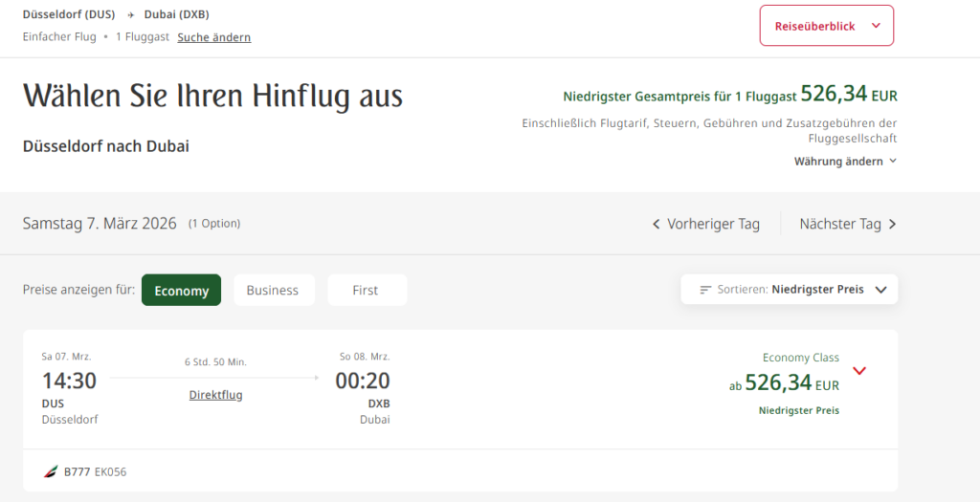Viewport: 980px width, 502px height.
Task: Click the Sa 07. Mrz. departure date
Action: [66, 357]
